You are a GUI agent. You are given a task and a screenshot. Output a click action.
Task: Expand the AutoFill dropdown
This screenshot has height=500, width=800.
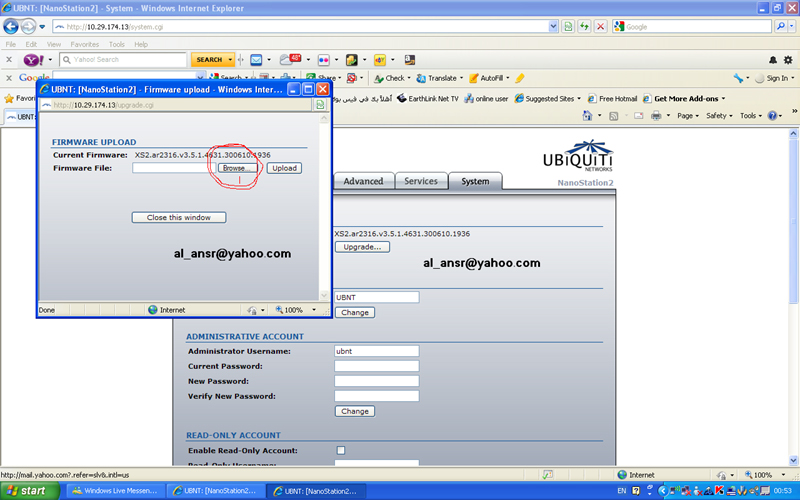[508, 78]
